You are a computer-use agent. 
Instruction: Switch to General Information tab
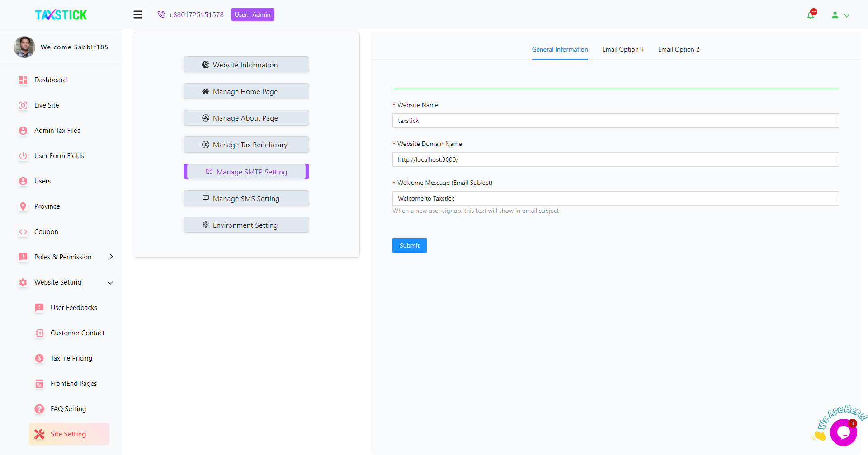click(x=560, y=49)
